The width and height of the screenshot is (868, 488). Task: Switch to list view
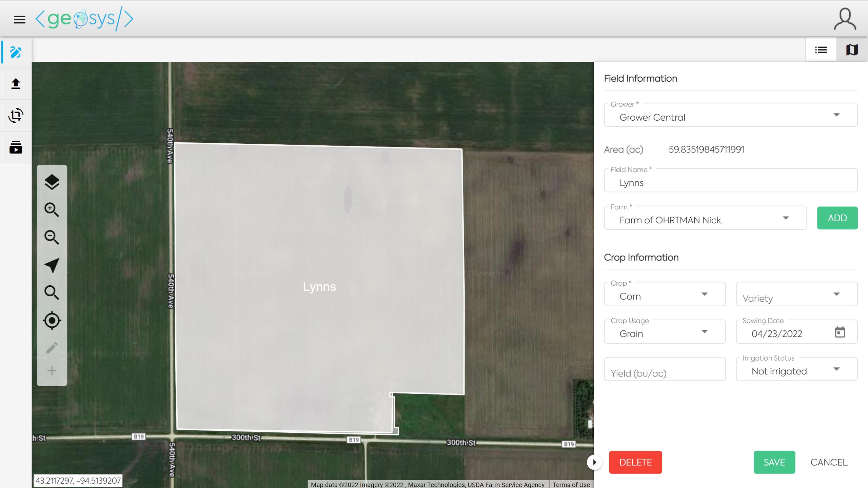point(821,50)
